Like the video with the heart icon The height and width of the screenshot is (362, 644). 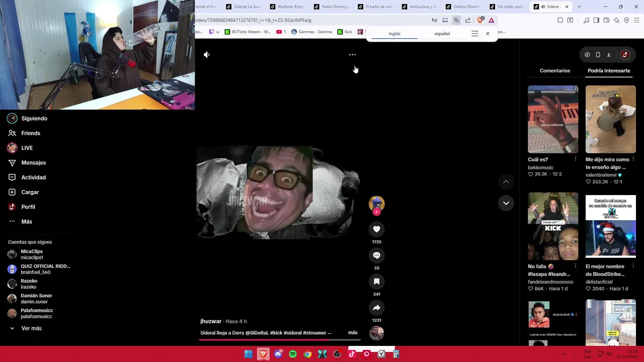[x=376, y=229]
